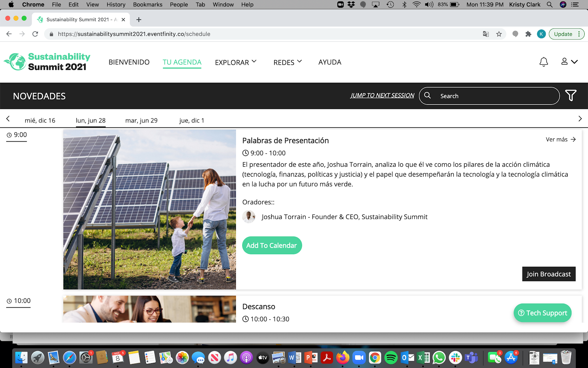Screen dimensions: 588x368
Task: Click the search magnifier icon in Novedades bar
Action: coord(427,96)
